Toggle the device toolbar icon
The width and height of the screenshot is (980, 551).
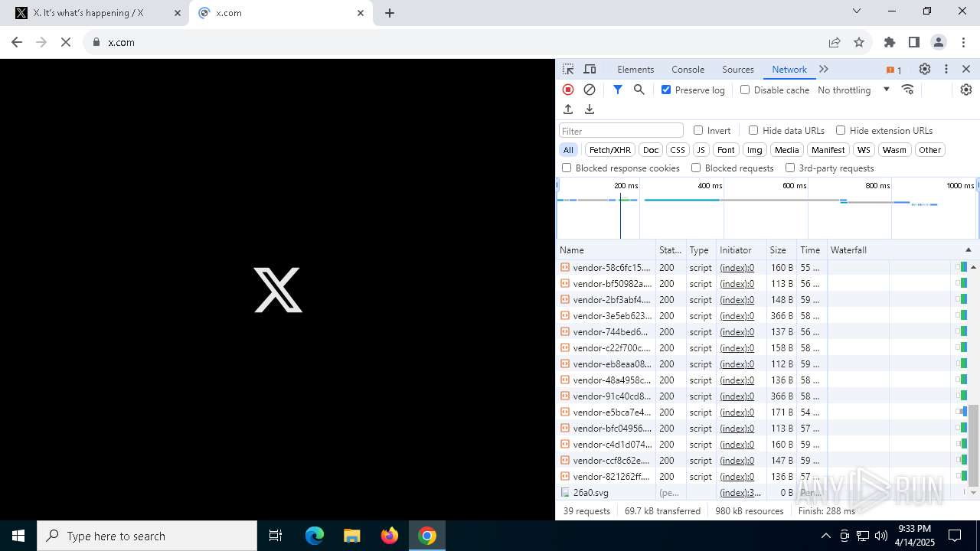590,69
